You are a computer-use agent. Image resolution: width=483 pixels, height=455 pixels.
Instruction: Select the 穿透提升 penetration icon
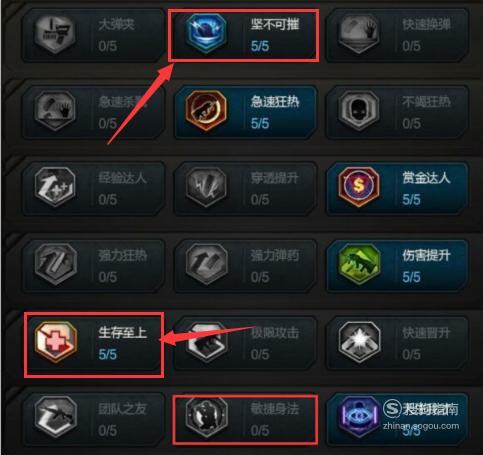[x=206, y=187]
